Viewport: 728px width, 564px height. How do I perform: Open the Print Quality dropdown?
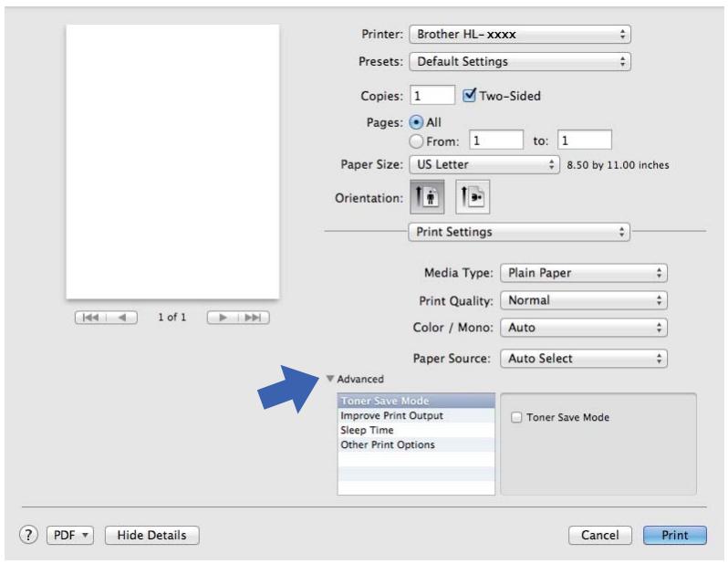click(x=584, y=300)
